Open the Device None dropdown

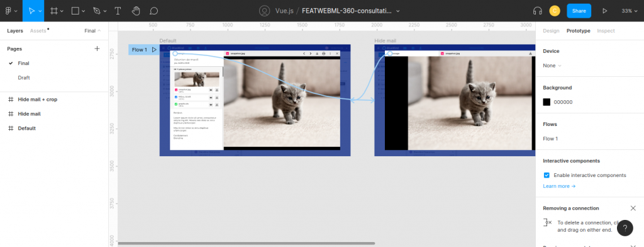click(552, 66)
